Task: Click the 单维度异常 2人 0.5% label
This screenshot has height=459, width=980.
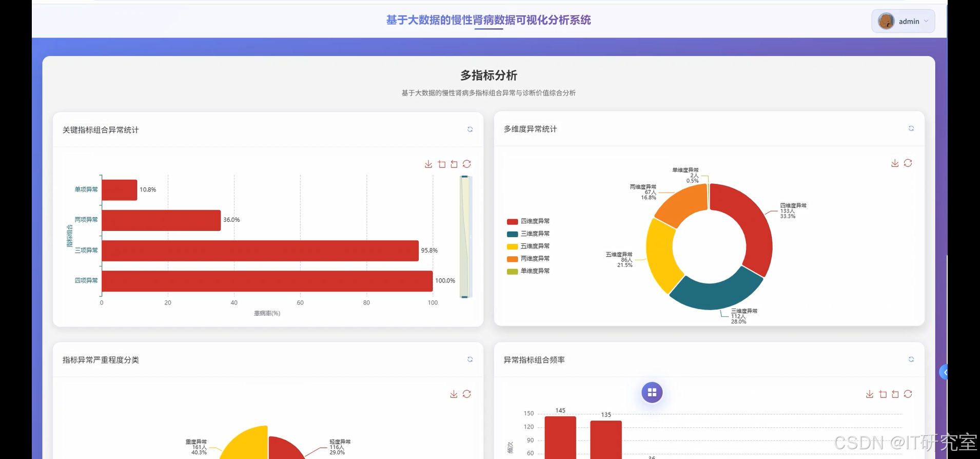Action: 685,175
